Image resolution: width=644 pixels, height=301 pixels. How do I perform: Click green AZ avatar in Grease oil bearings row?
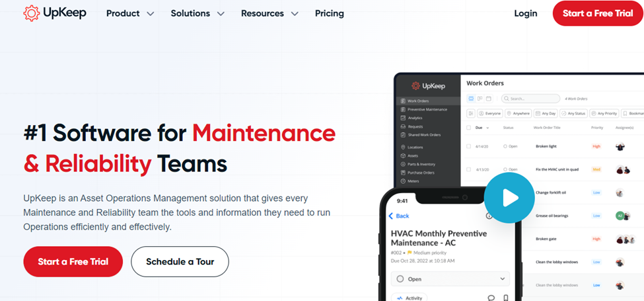tap(620, 216)
